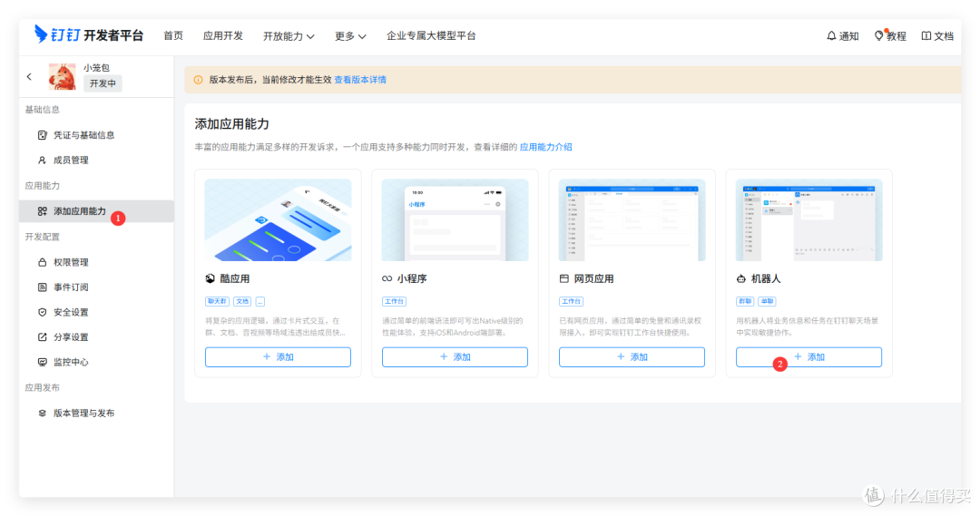
Task: Click the 单聊 tag on 机器人 card
Action: click(x=767, y=302)
